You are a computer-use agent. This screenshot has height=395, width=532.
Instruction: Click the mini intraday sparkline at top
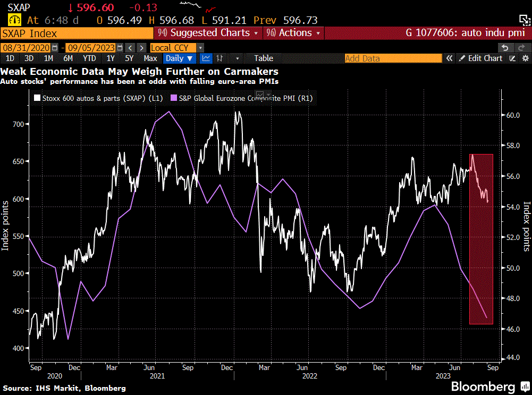coord(198,6)
